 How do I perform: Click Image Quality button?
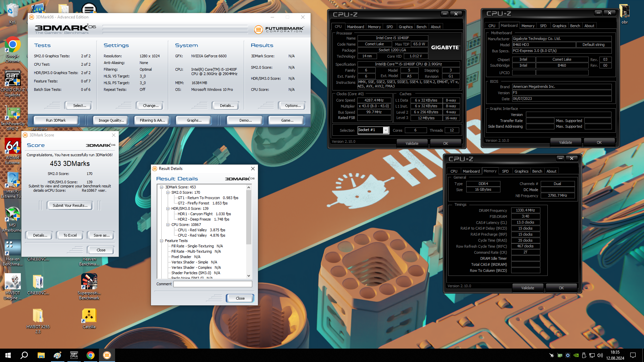point(111,120)
